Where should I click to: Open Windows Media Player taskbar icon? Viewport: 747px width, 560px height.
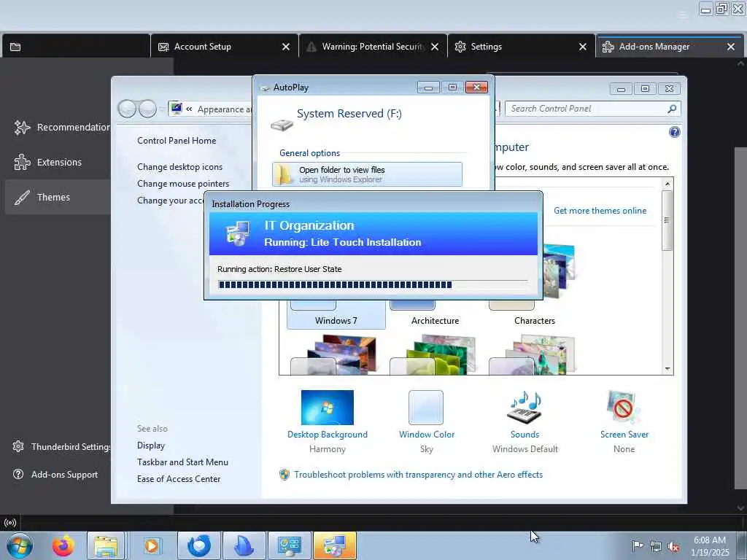151,545
